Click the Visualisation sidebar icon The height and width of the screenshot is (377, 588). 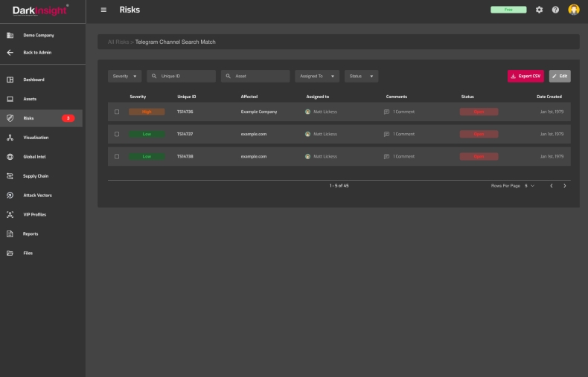[10, 138]
